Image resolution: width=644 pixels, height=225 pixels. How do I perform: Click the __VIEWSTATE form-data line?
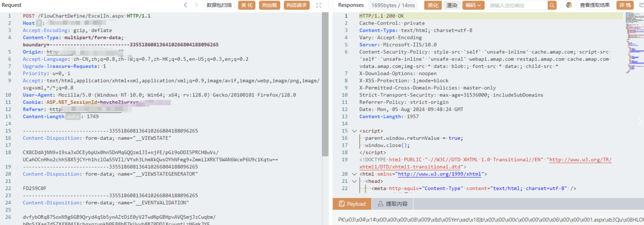[x=97, y=138]
